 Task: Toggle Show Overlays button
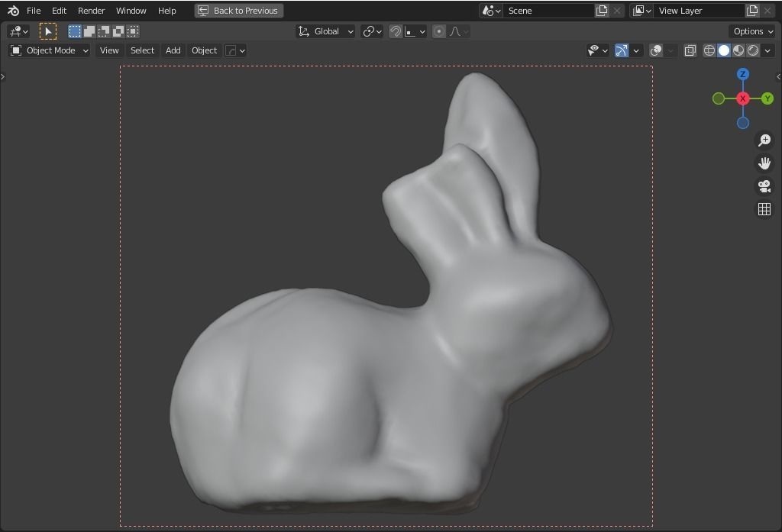tap(656, 50)
